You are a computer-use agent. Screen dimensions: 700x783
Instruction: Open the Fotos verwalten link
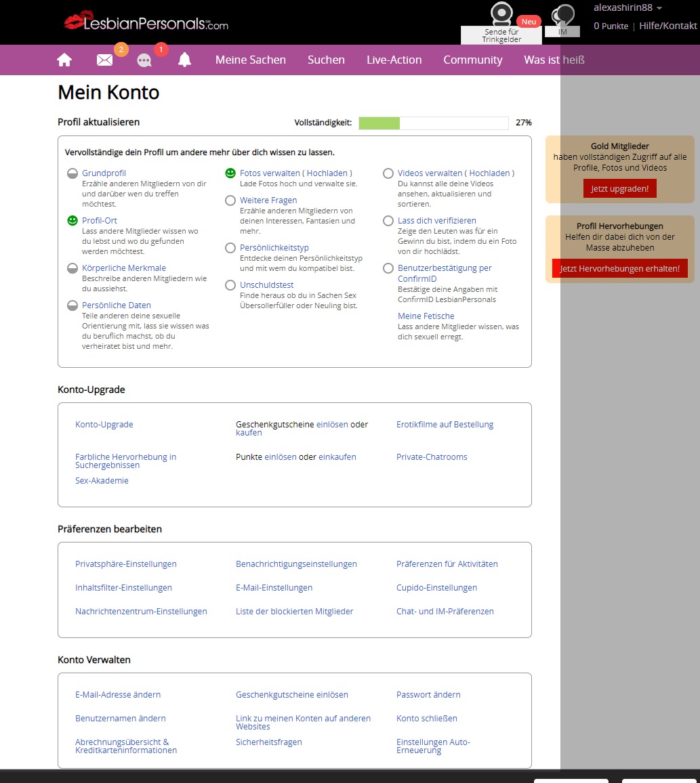[x=270, y=173]
